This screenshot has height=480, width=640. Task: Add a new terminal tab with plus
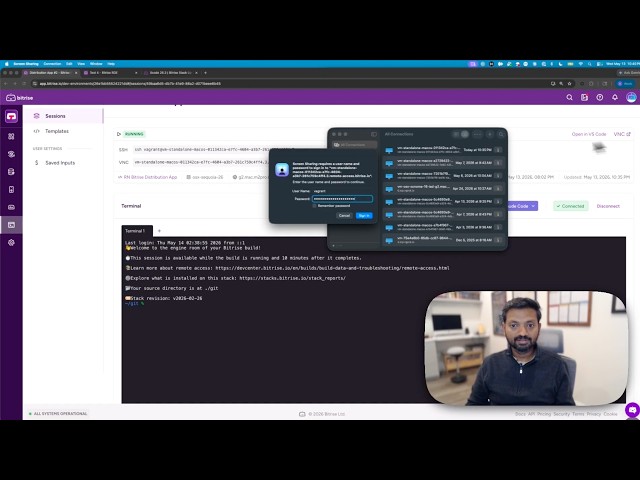[159, 231]
